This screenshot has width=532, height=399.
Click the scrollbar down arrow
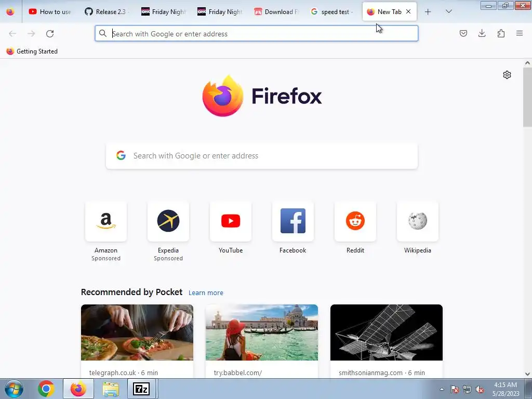527,374
